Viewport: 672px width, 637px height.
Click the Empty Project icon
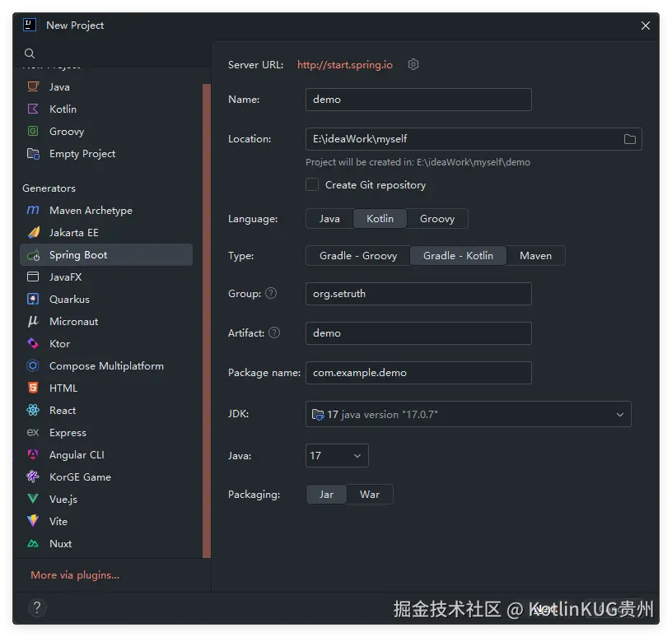33,153
